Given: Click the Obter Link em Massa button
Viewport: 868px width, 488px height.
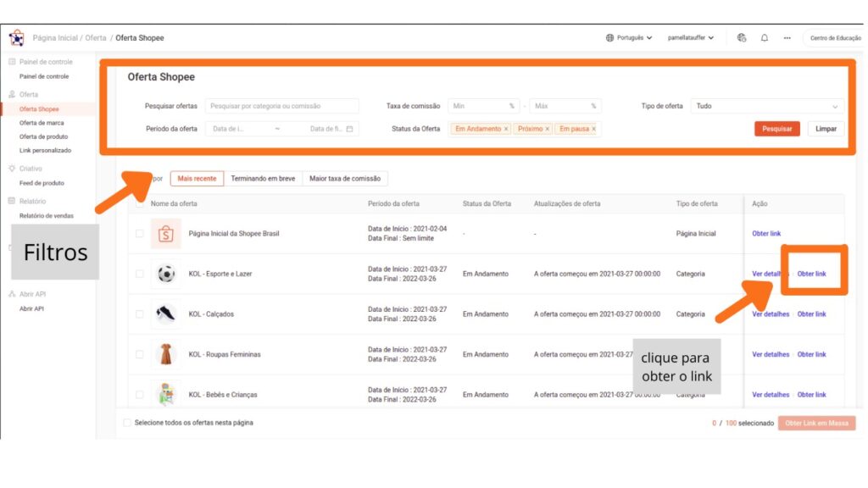Looking at the screenshot, I should click(816, 424).
